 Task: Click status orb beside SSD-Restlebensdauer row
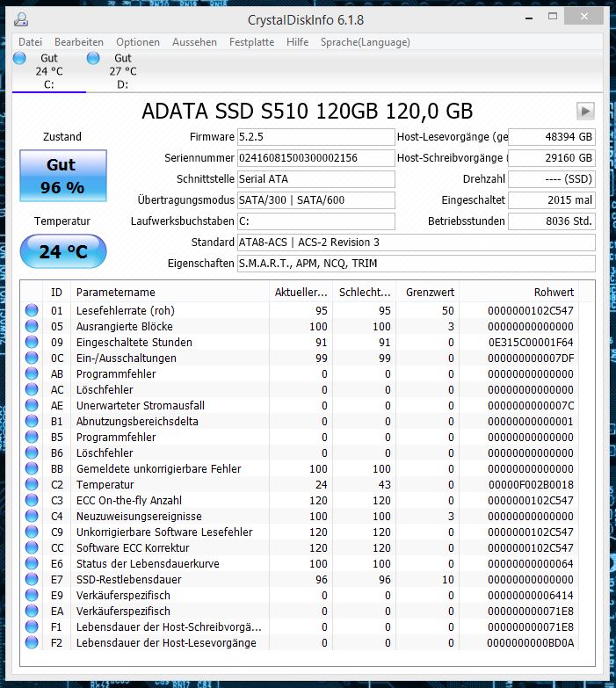coord(32,579)
